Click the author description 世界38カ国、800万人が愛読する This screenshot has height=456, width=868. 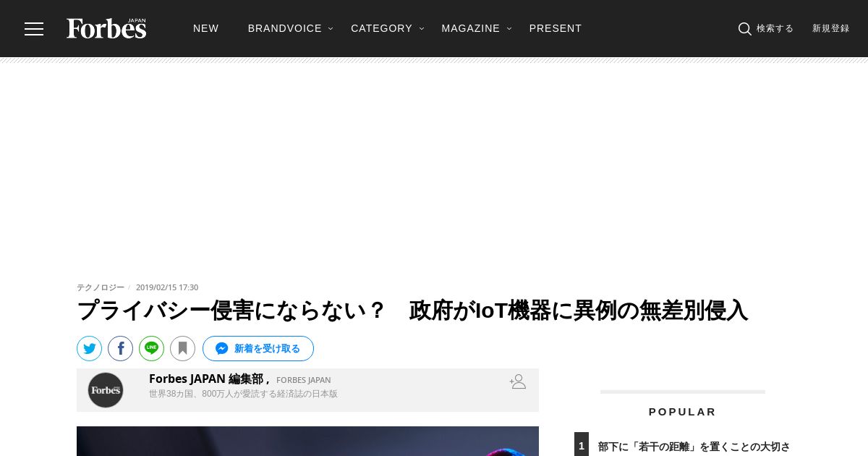coord(243,394)
